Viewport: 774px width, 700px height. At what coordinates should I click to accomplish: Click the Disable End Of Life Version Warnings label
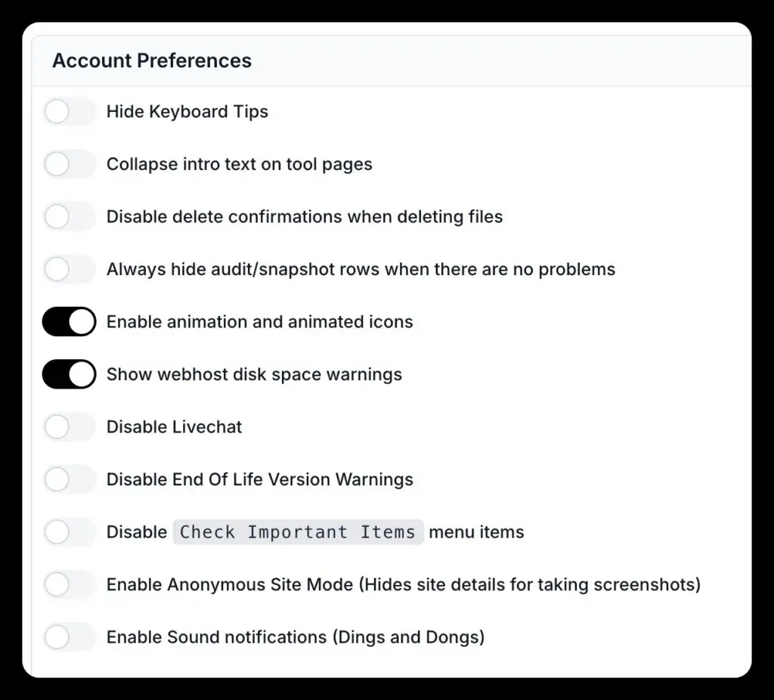(259, 479)
